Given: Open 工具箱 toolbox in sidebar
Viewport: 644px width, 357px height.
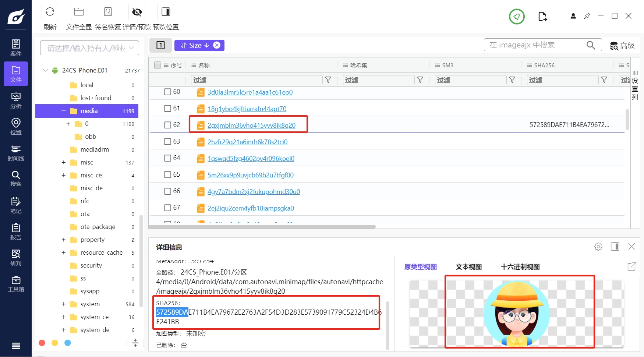Looking at the screenshot, I should [x=16, y=283].
